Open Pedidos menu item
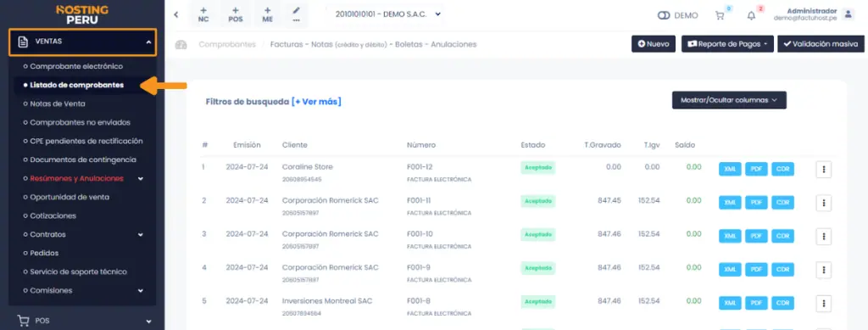868x330 pixels. [x=44, y=253]
